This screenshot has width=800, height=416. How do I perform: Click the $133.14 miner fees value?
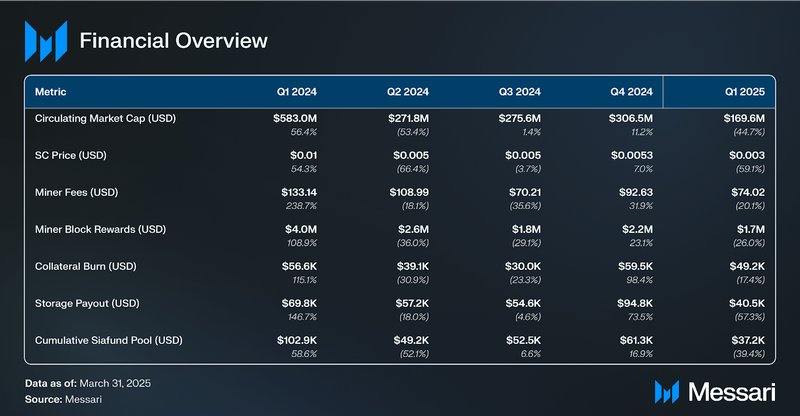click(x=299, y=192)
